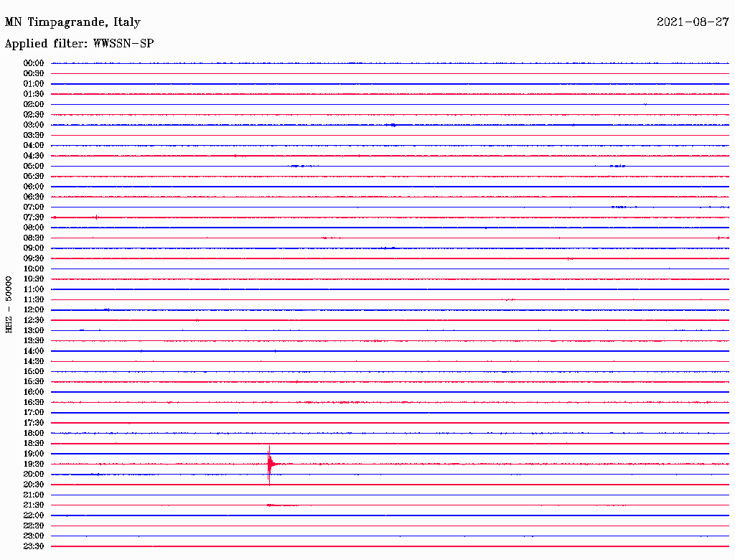This screenshot has height=560, width=735.
Task: Select the 12:00 time label
Action: click(34, 310)
